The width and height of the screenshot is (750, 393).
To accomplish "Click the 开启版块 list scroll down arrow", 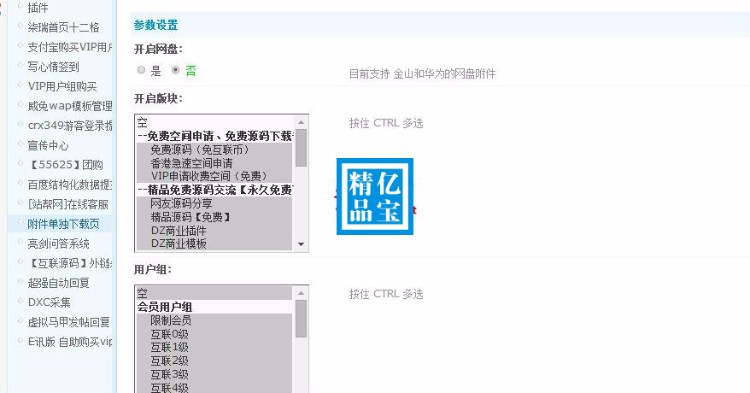I will [x=301, y=244].
